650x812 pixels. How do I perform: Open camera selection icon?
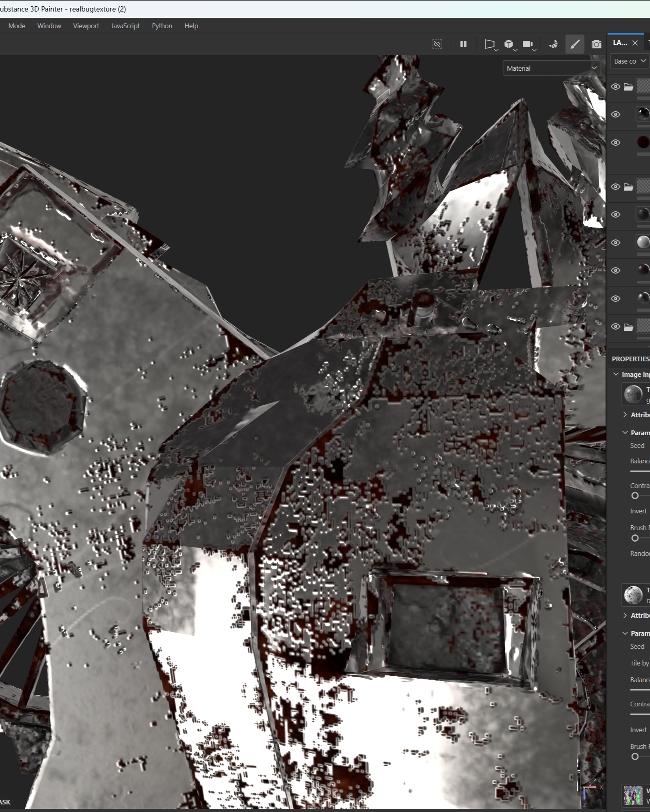pyautogui.click(x=529, y=44)
